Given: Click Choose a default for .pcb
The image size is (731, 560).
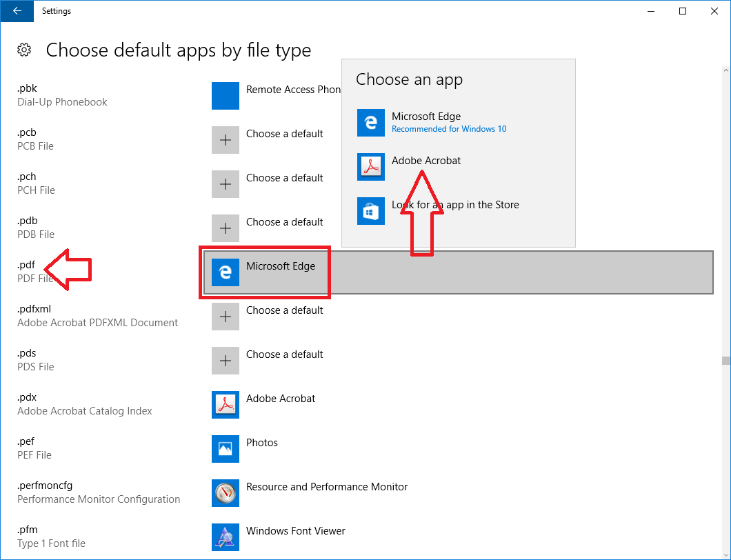Looking at the screenshot, I should pyautogui.click(x=284, y=134).
